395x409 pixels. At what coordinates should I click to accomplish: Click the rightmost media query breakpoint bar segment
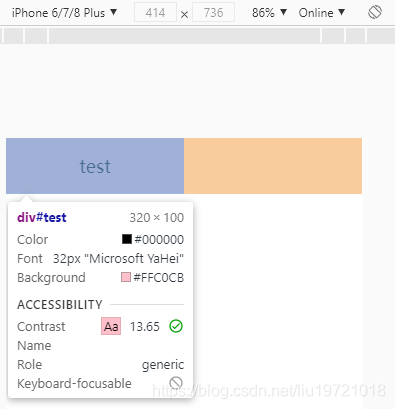[x=381, y=36]
